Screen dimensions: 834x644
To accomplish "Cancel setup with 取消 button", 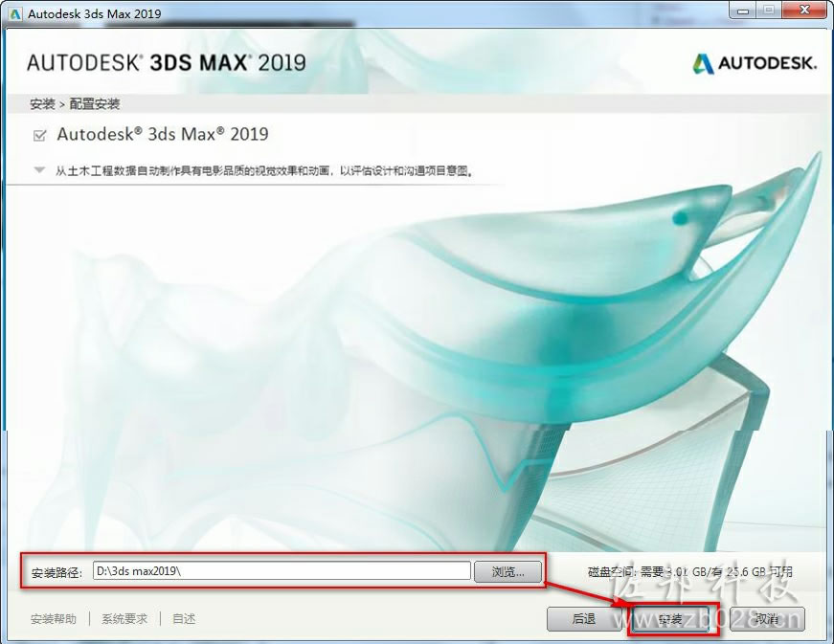I will click(766, 619).
